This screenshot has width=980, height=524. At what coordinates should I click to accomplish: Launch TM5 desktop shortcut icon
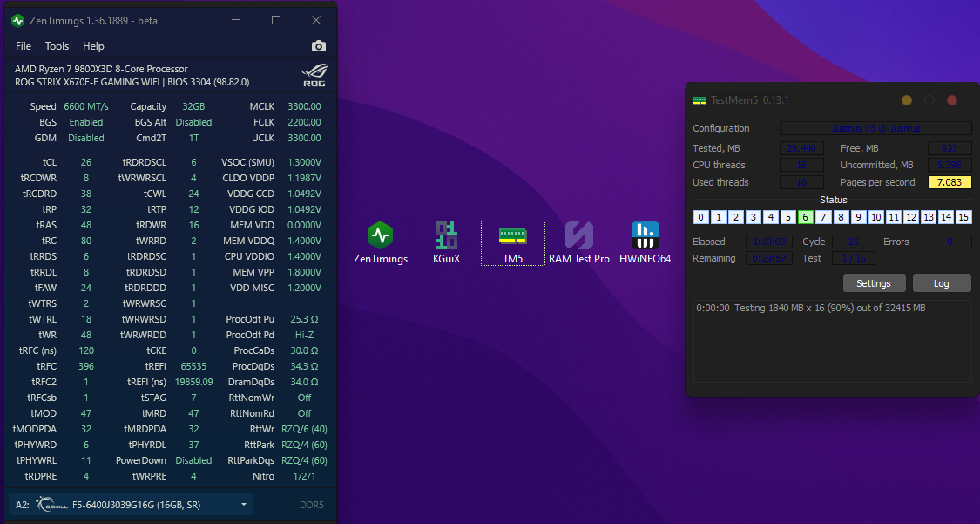512,235
